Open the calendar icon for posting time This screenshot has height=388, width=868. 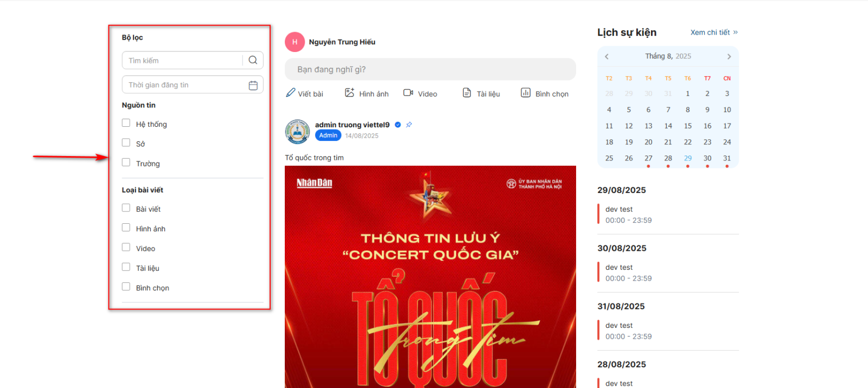pyautogui.click(x=253, y=85)
